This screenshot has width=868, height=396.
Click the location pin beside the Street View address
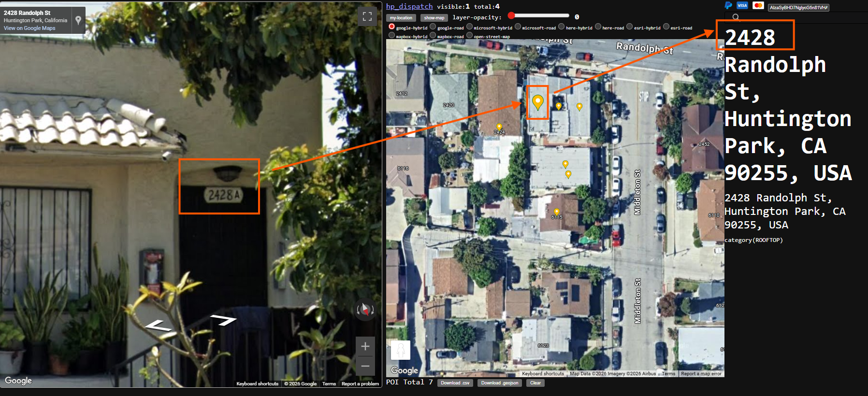(x=78, y=20)
